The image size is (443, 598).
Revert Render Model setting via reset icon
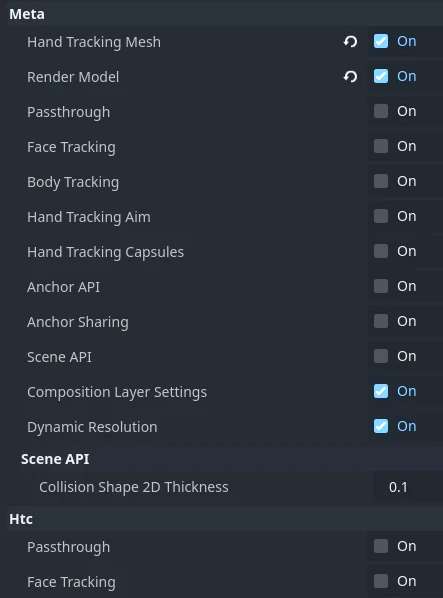(x=350, y=76)
